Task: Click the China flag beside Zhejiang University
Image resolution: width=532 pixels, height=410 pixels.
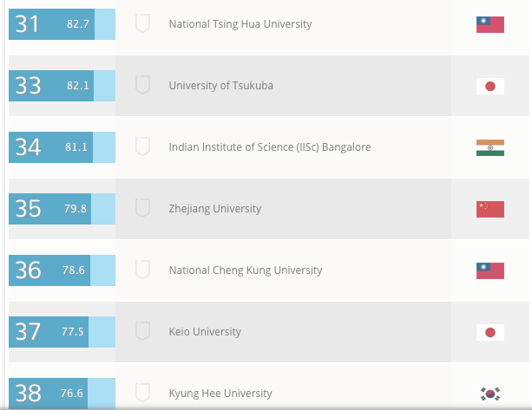Action: point(490,209)
